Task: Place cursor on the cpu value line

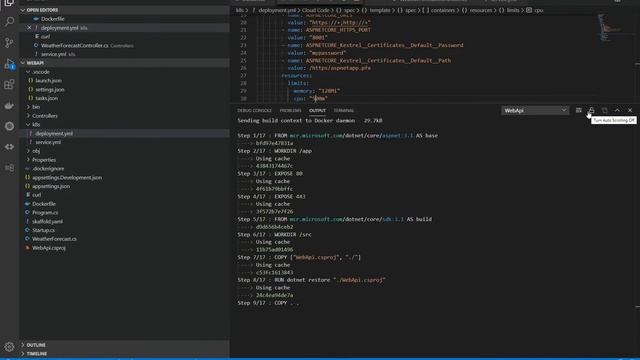Action: tap(311, 98)
